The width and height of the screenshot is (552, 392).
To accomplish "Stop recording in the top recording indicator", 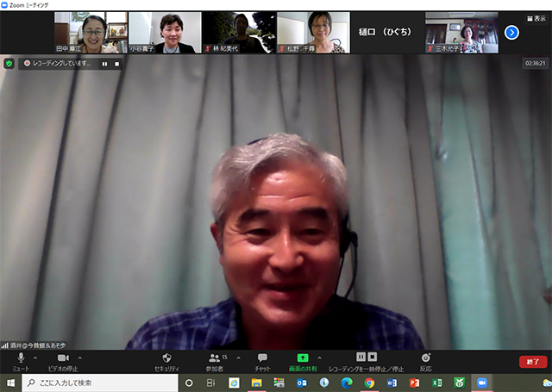I will coord(116,63).
